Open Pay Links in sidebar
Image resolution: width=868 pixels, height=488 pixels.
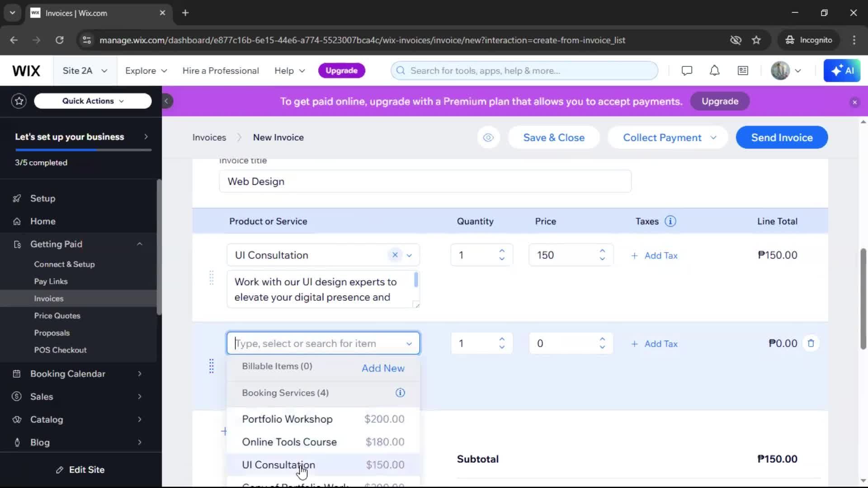click(51, 281)
